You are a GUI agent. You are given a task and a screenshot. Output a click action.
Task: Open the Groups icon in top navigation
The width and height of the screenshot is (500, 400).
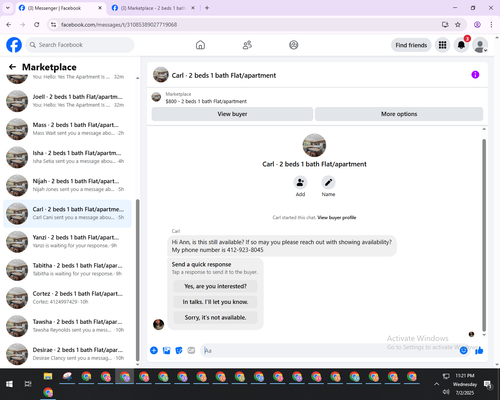tap(294, 45)
